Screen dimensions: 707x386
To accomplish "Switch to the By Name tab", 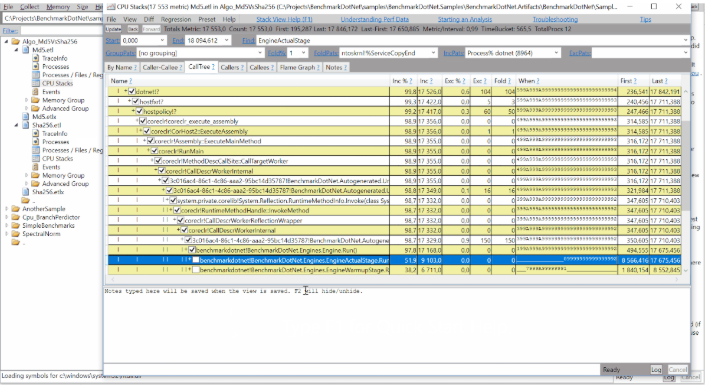I will click(122, 68).
